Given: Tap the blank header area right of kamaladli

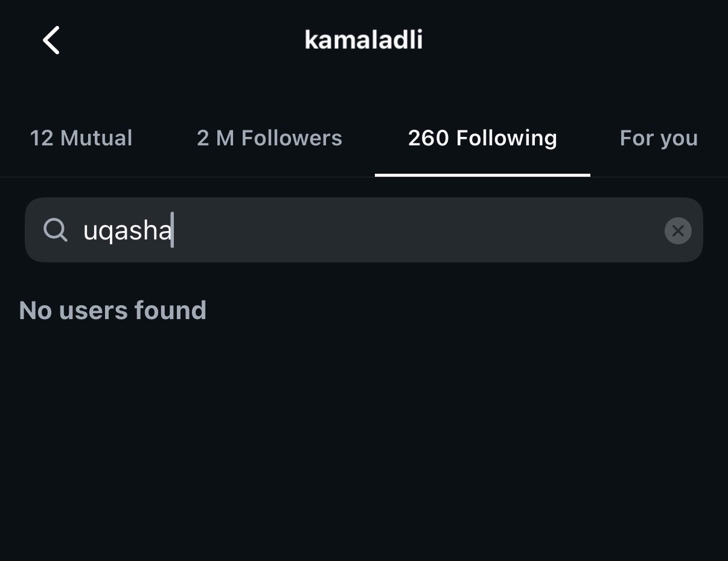Looking at the screenshot, I should (573, 40).
